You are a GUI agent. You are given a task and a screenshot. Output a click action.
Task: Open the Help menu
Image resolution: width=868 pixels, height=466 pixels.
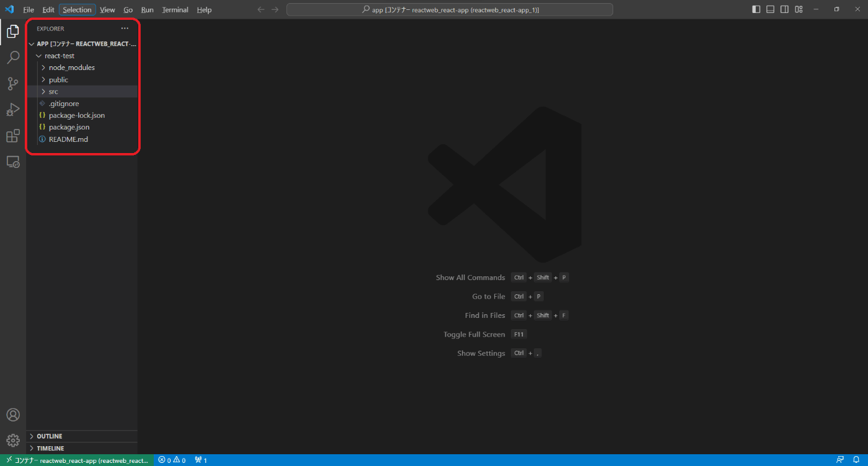(204, 10)
